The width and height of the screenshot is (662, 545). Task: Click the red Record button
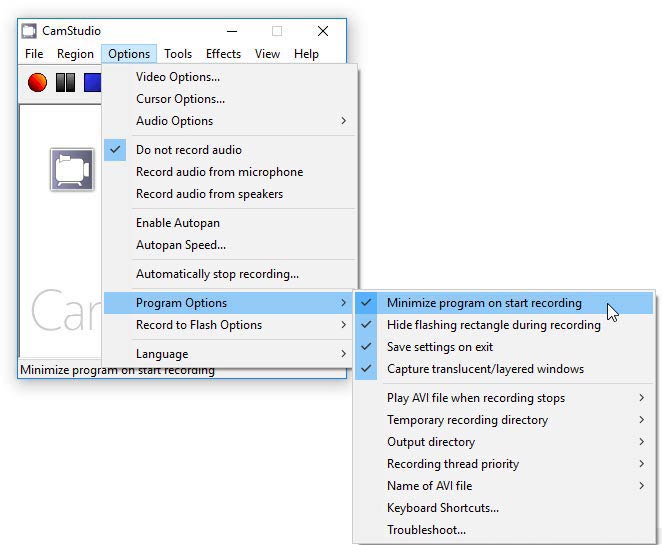tap(37, 83)
